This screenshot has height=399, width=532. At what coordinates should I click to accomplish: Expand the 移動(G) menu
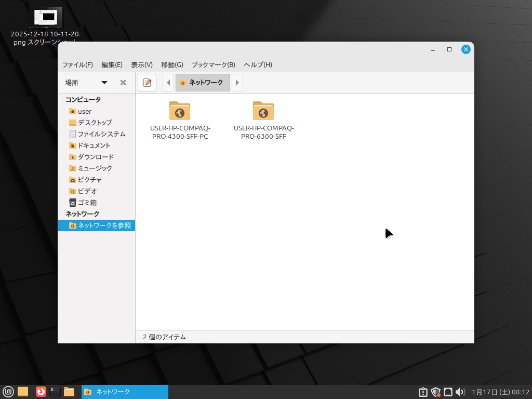(x=172, y=65)
